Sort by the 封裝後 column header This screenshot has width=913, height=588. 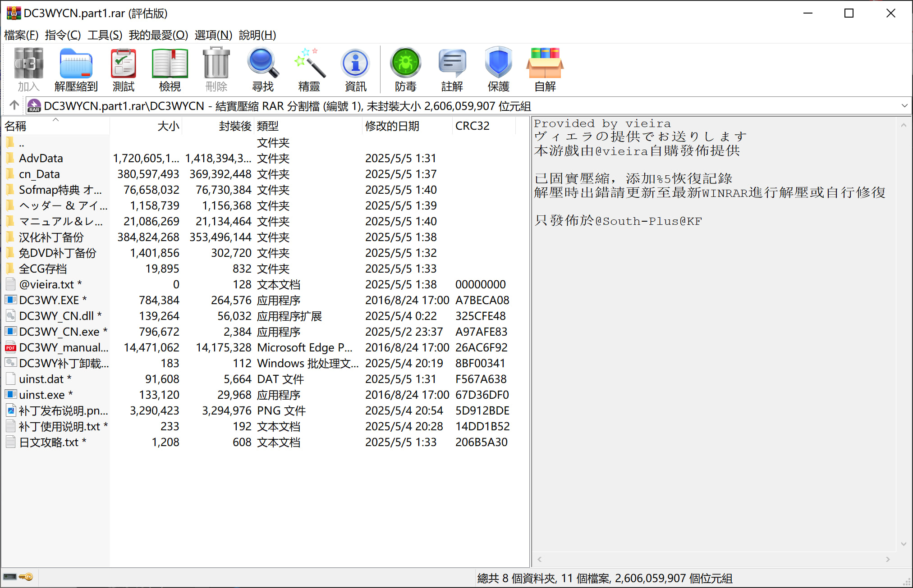pos(218,126)
